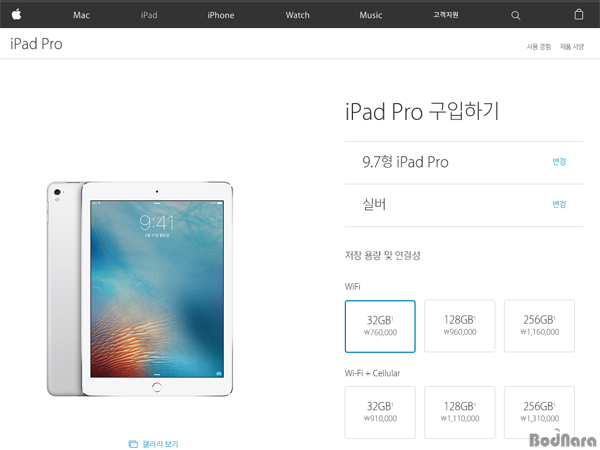Viewport: 600px width, 450px height.
Task: Change the 9.7형 iPad Pro model
Action: (x=559, y=161)
